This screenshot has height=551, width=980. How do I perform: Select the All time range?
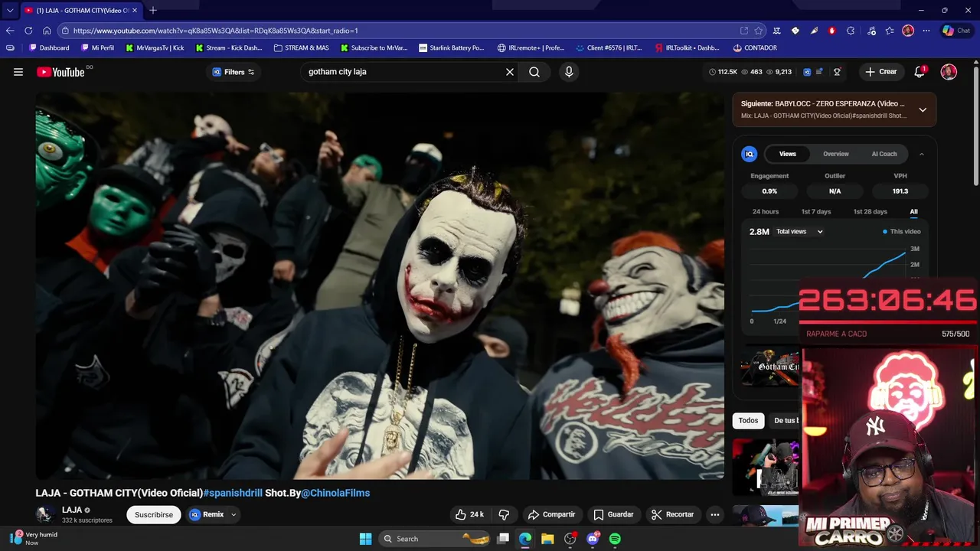click(913, 211)
